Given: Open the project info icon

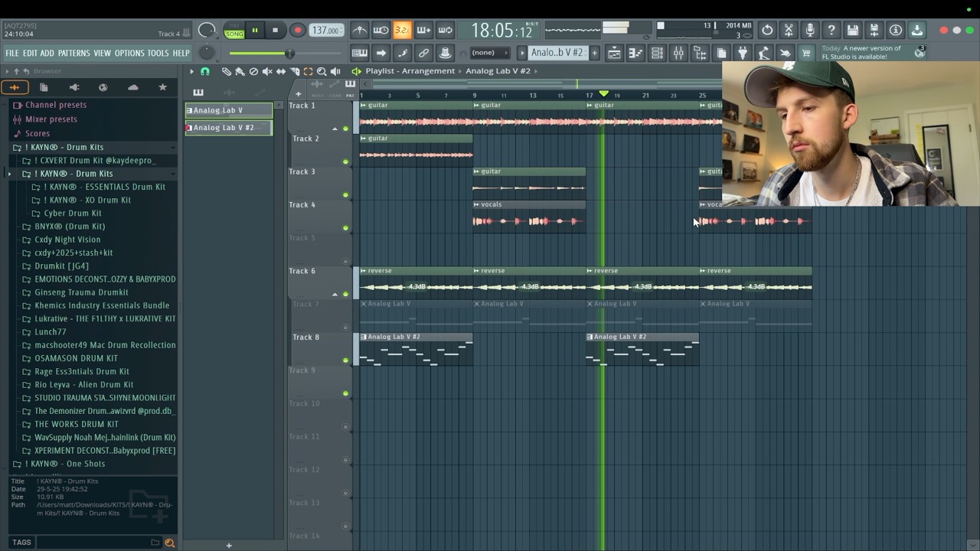Looking at the screenshot, I should point(896,31).
